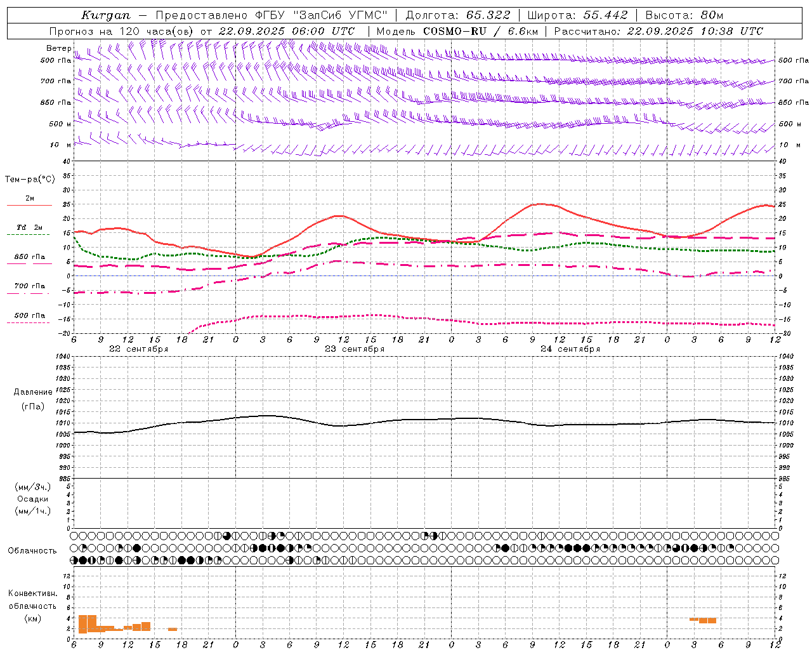Select the 2м temperature legend entry
This screenshot has width=812, height=650.
[x=30, y=198]
